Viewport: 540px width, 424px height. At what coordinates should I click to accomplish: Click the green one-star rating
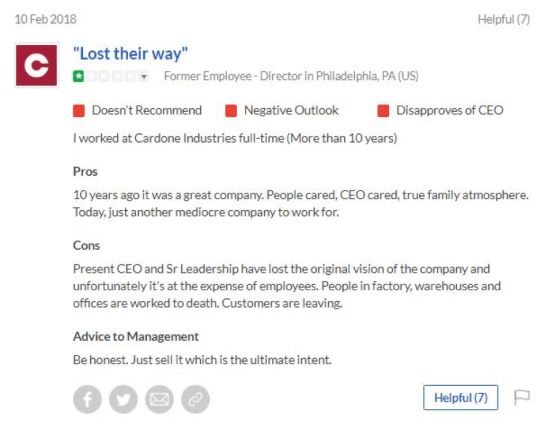[79, 76]
